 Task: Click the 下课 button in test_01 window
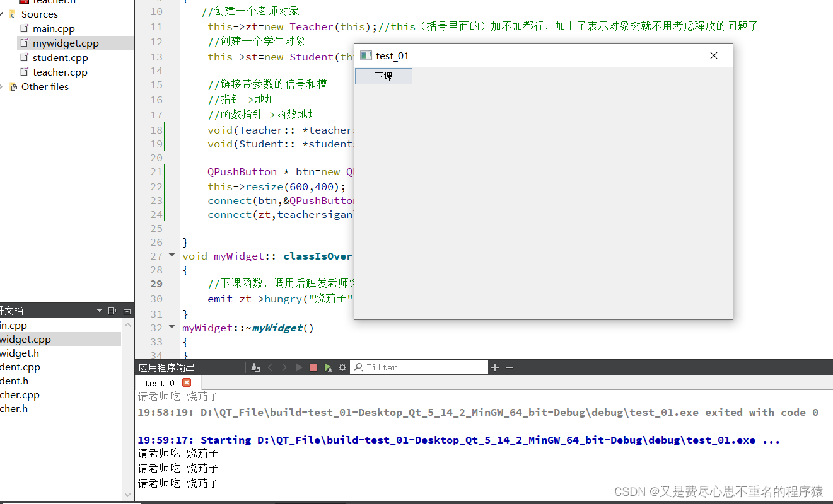pos(383,76)
